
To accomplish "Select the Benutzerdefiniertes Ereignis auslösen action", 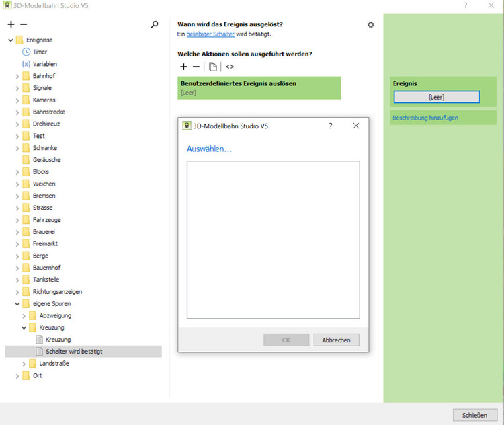I will pos(259,88).
